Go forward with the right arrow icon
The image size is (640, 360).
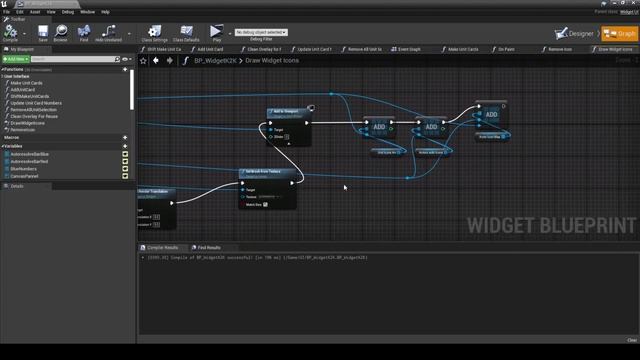coord(169,60)
